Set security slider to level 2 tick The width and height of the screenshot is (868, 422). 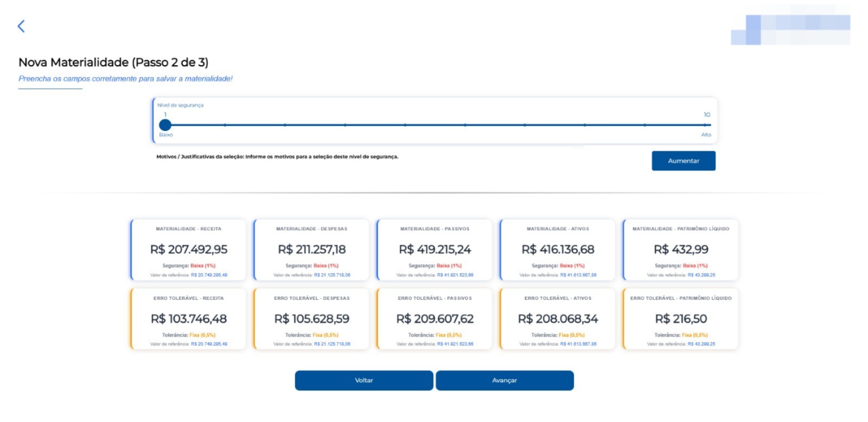(225, 125)
